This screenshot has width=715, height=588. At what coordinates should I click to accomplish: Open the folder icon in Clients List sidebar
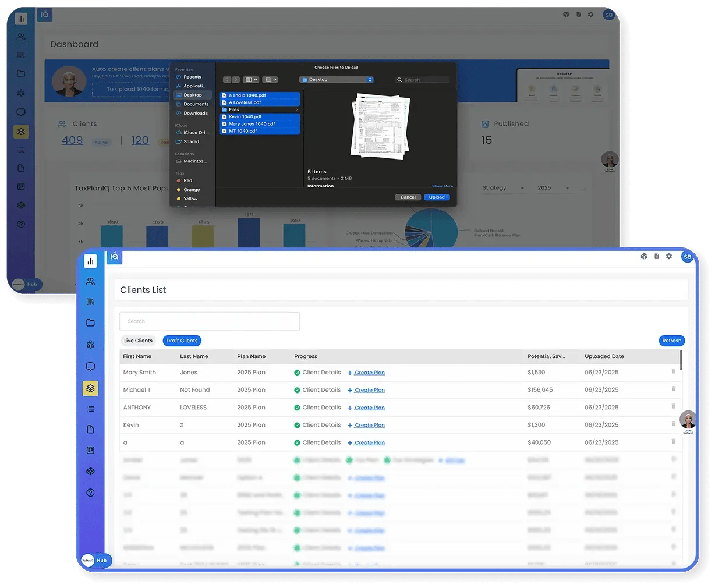click(90, 323)
